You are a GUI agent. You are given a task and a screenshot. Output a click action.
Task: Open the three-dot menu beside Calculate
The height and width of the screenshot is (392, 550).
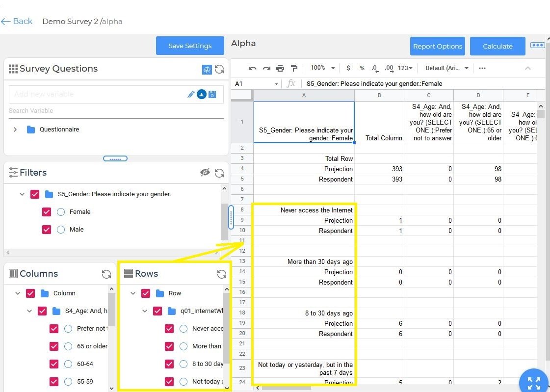coord(537,45)
